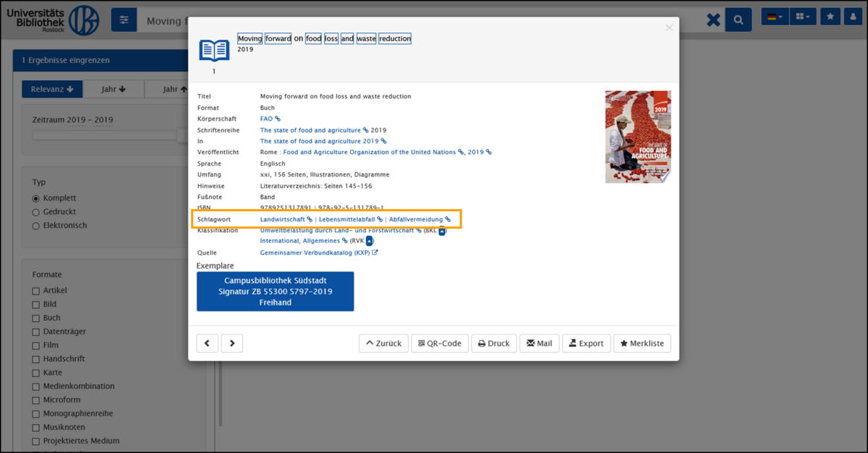Click the chain icon next to FAO
Viewport: 868px width, 453px height.
click(x=278, y=119)
